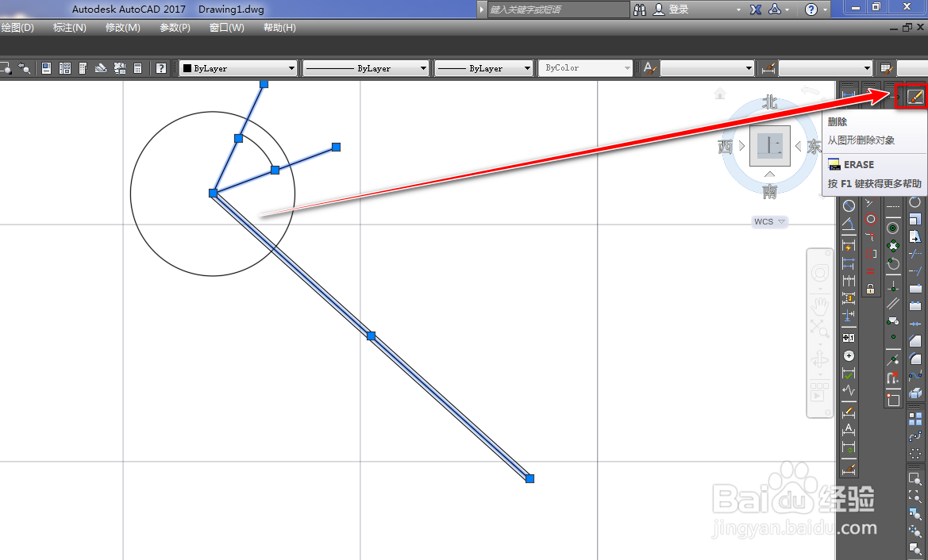Screen dimensions: 928x560
Task: Open the 参数(P) Parametric menu
Action: tap(175, 27)
